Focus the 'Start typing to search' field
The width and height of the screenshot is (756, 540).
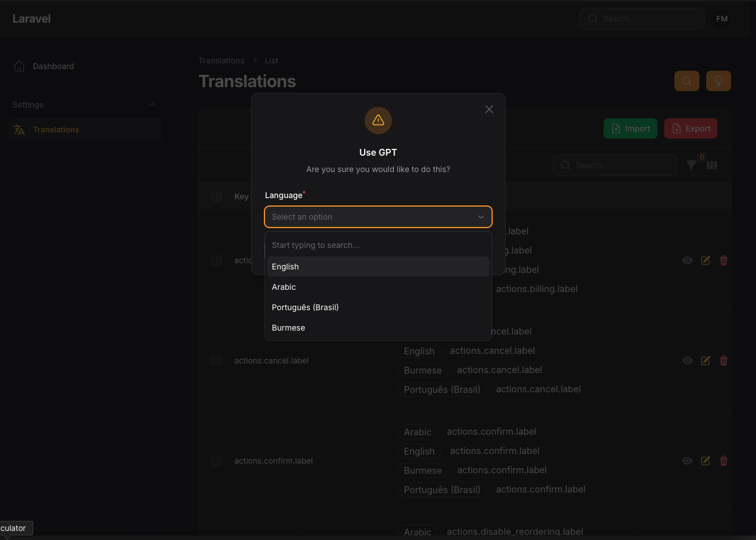coord(378,245)
